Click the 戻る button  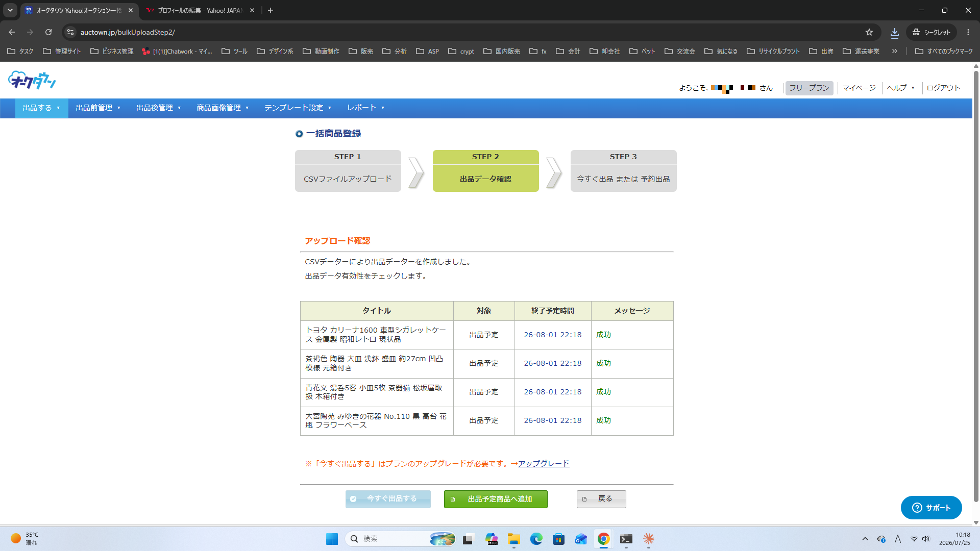pos(601,499)
